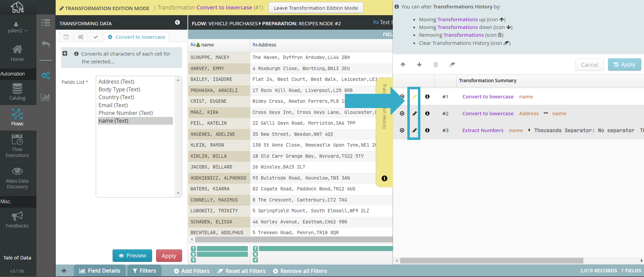Click the Fields List scroll-down arrow
The height and width of the screenshot is (277, 644).
point(178,193)
